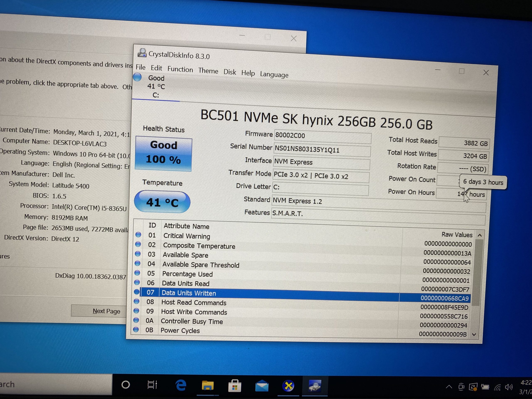
Task: Click the status dot of Critical Warning row
Action: click(138, 234)
